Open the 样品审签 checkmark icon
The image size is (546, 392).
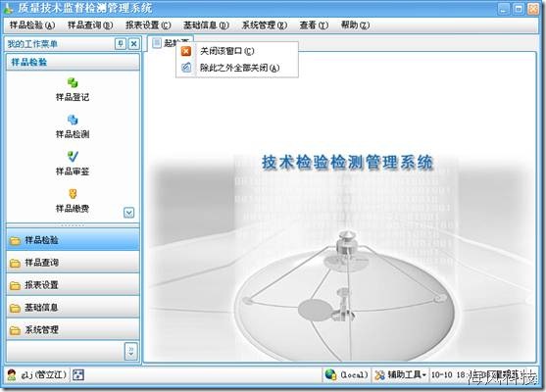(73, 157)
